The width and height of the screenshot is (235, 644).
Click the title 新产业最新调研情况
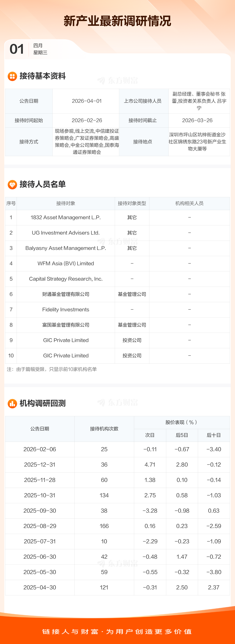click(117, 21)
